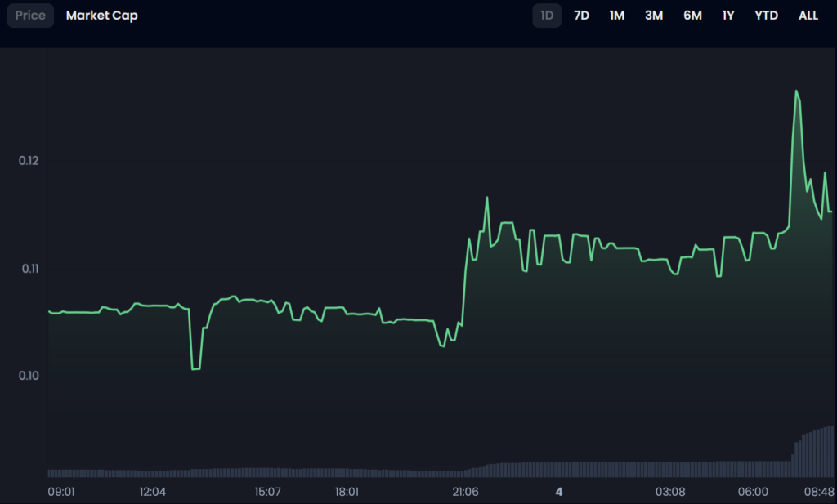Show ALL time price history
837x504 pixels.
point(808,16)
